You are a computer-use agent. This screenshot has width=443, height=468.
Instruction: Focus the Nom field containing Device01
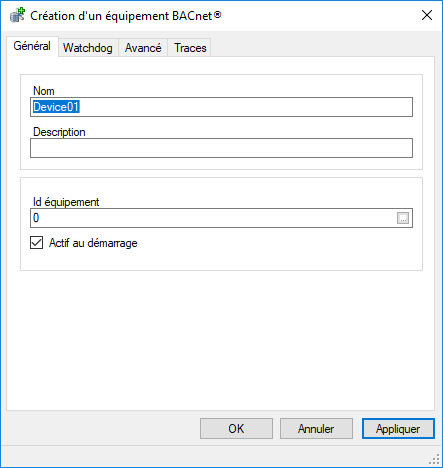[x=221, y=107]
